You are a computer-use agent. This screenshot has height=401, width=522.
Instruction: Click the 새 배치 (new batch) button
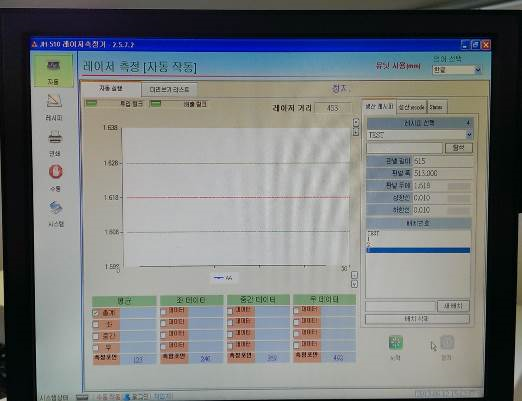click(x=453, y=306)
